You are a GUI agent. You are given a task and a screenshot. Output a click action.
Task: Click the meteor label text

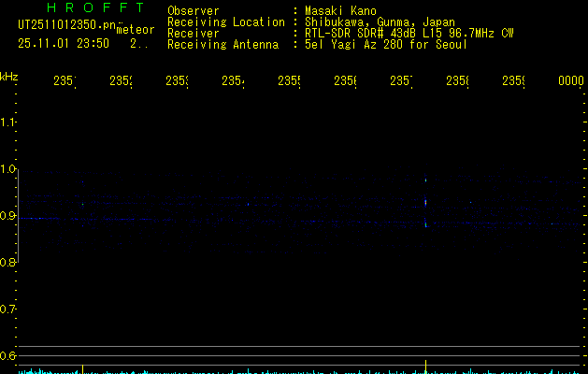136,30
